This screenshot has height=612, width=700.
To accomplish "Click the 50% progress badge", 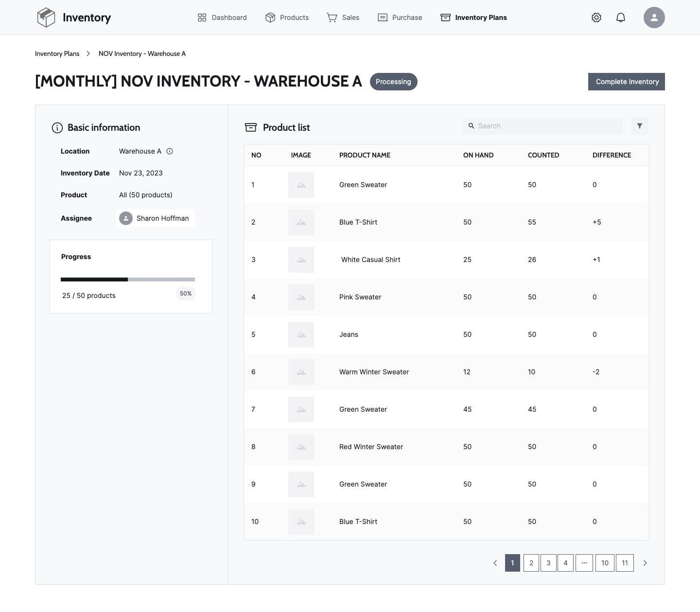I will point(186,294).
